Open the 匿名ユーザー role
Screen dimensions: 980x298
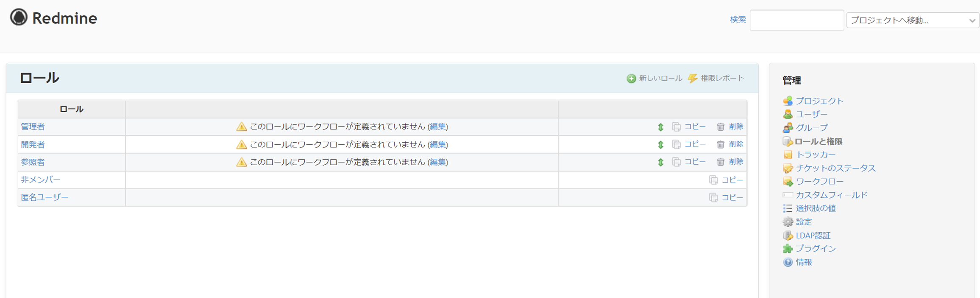[x=45, y=197]
